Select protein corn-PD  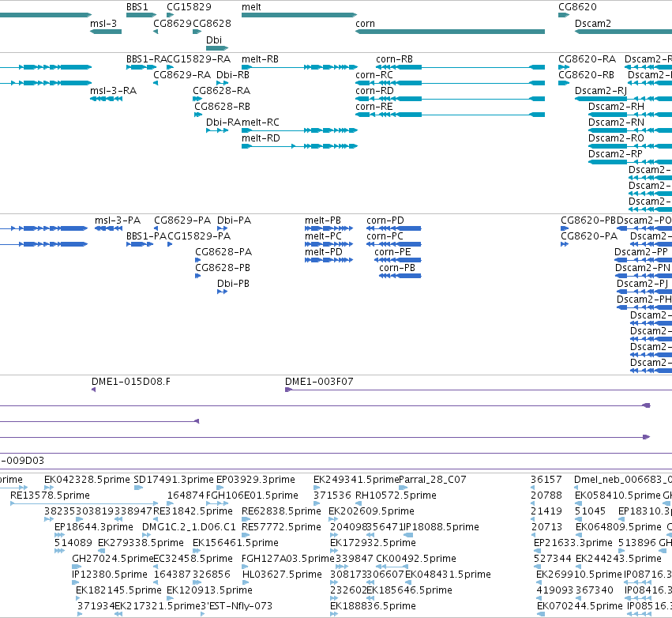coord(394,228)
